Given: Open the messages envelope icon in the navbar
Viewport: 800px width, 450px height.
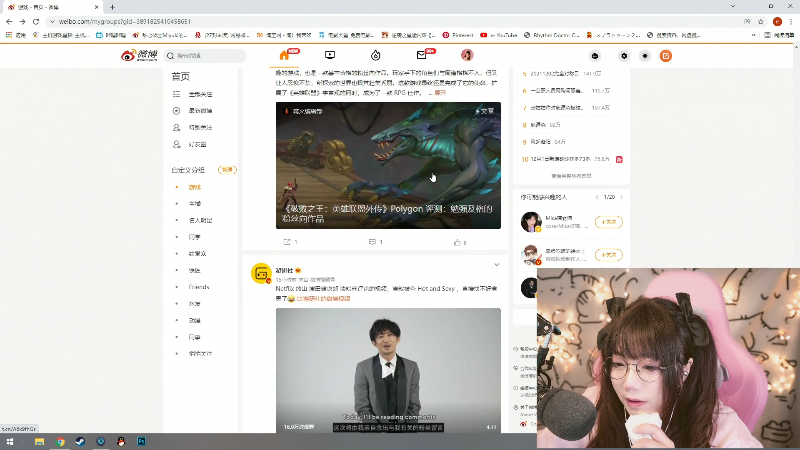Looking at the screenshot, I should (x=421, y=55).
